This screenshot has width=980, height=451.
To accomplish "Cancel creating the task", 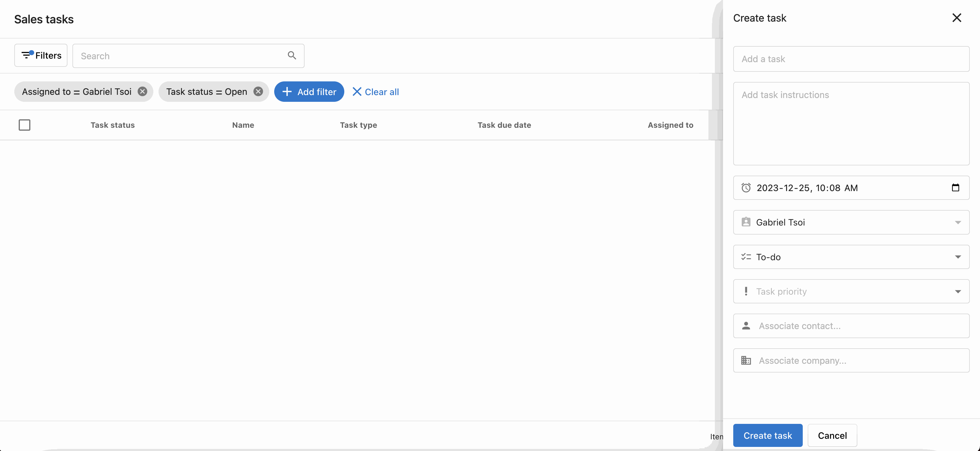I will tap(833, 436).
